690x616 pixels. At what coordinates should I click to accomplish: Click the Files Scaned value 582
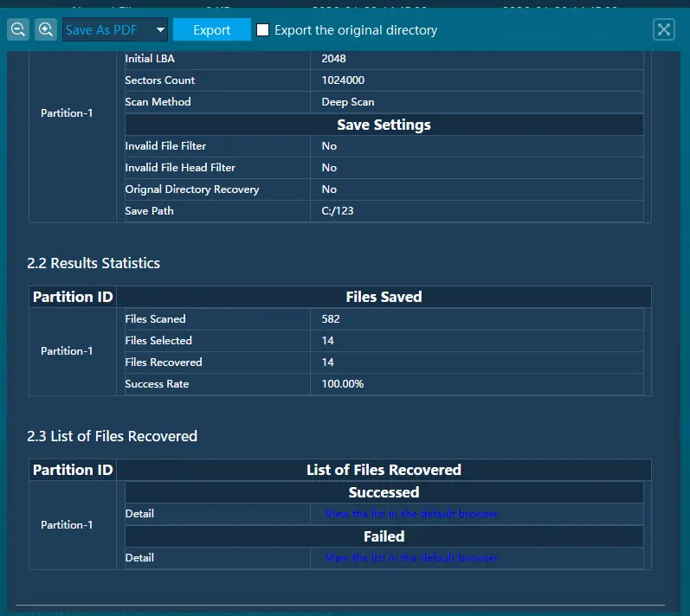tap(331, 319)
